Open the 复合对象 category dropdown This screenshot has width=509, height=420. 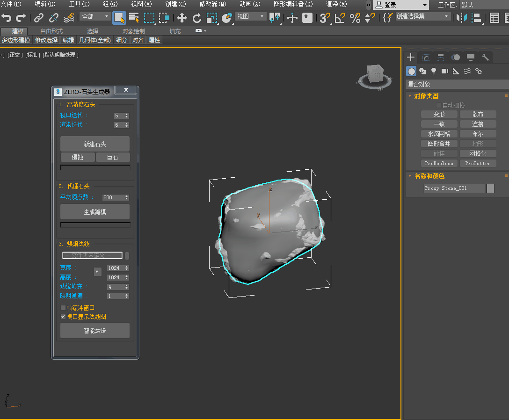456,85
